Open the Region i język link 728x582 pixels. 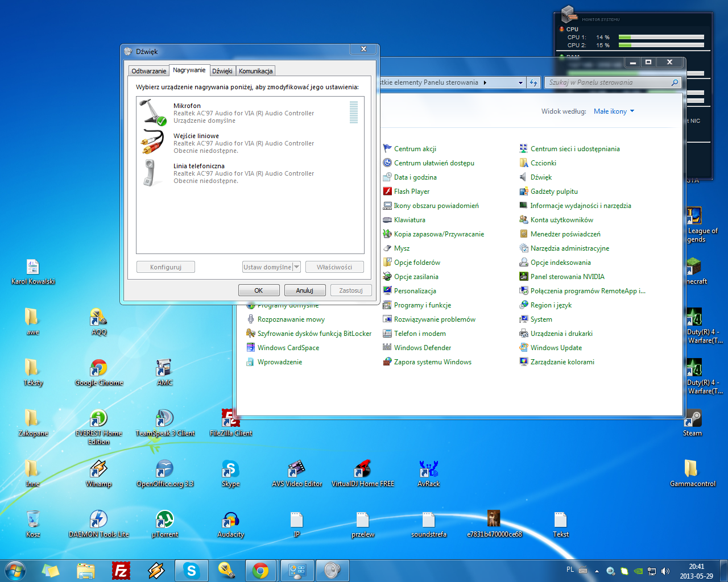(x=551, y=305)
